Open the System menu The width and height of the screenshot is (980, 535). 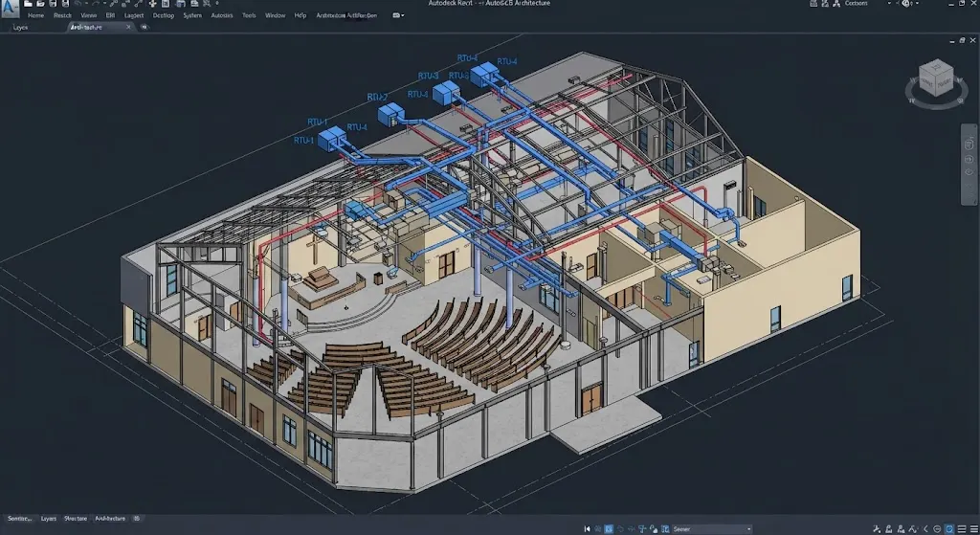(192, 15)
